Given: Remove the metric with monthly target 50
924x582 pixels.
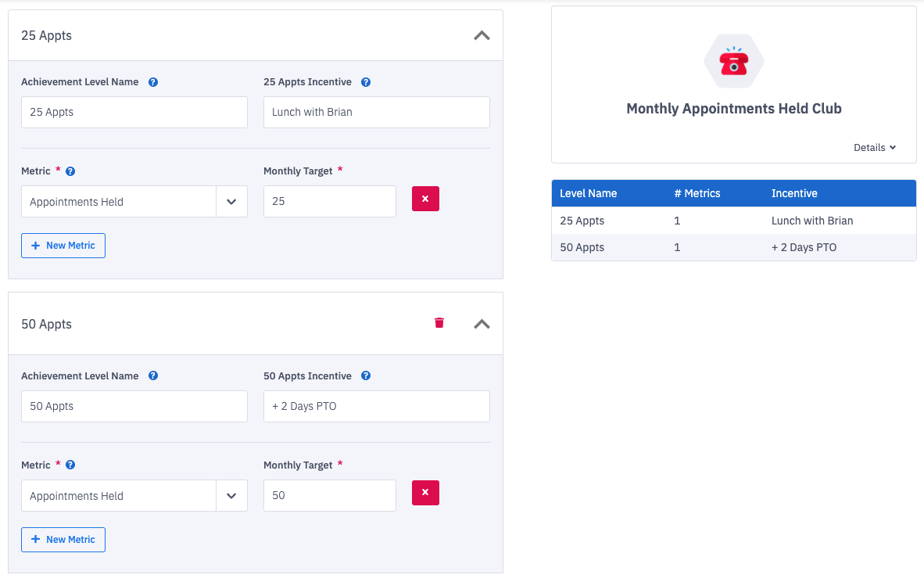Looking at the screenshot, I should (x=425, y=493).
